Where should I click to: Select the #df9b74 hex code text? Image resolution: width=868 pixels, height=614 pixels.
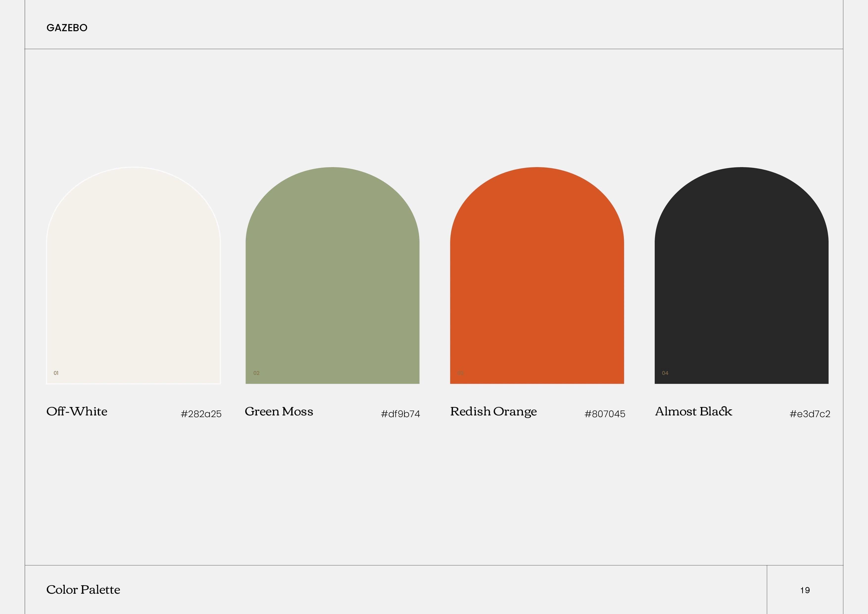pyautogui.click(x=400, y=414)
